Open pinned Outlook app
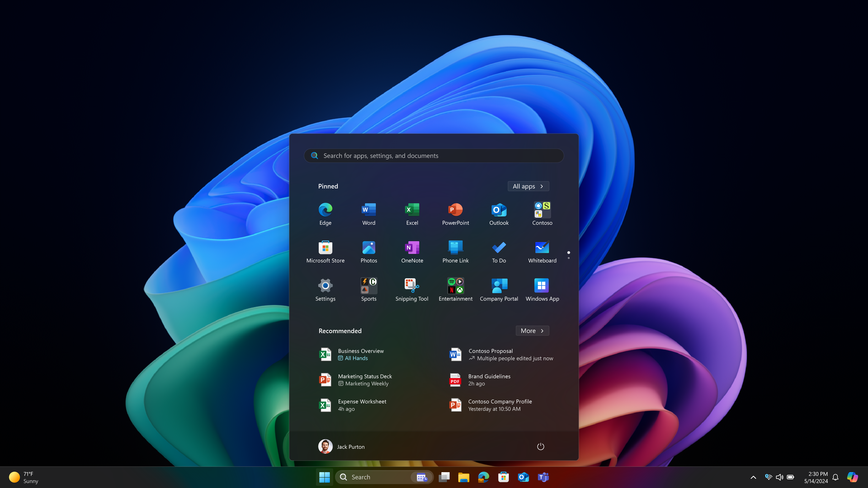The height and width of the screenshot is (488, 868). point(499,214)
